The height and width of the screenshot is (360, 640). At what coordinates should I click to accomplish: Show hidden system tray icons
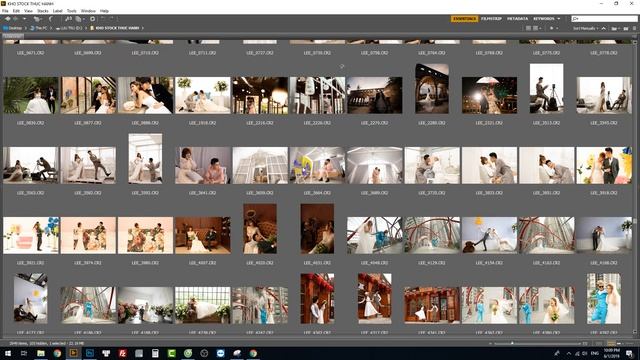point(569,353)
